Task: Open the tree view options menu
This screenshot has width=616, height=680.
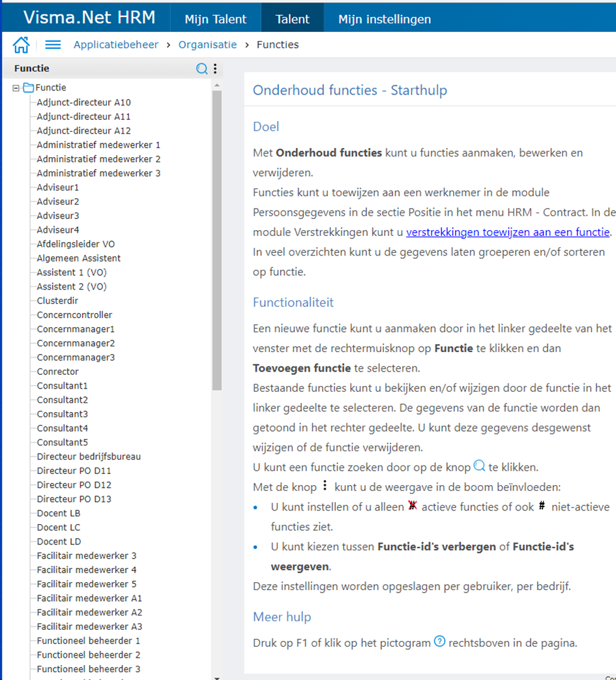Action: (215, 68)
